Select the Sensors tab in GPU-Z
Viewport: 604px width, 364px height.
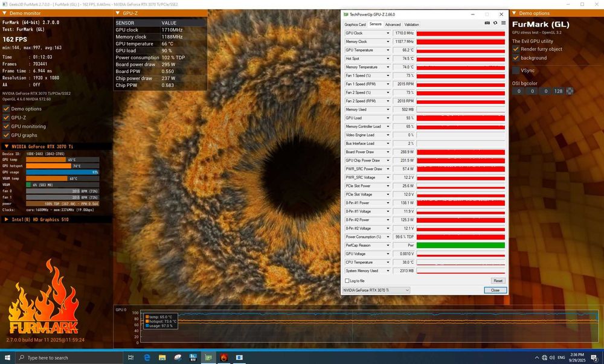click(375, 24)
